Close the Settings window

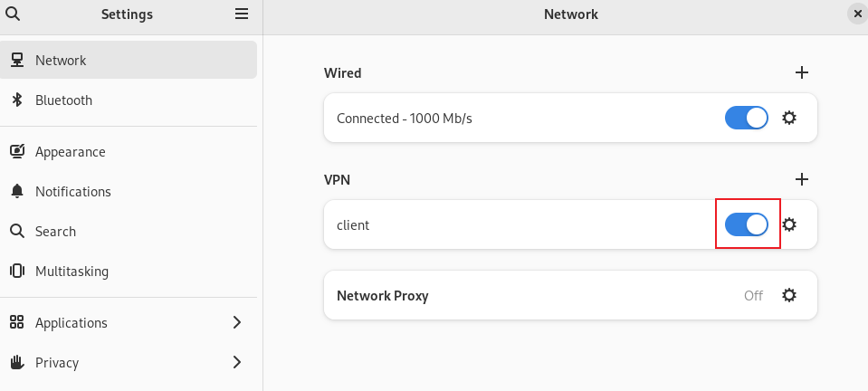857,14
